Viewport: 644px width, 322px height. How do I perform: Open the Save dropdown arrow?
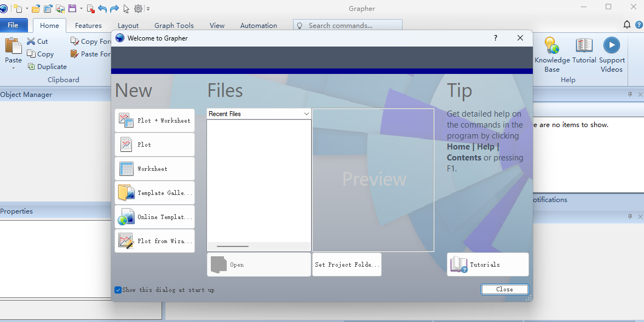click(81, 9)
